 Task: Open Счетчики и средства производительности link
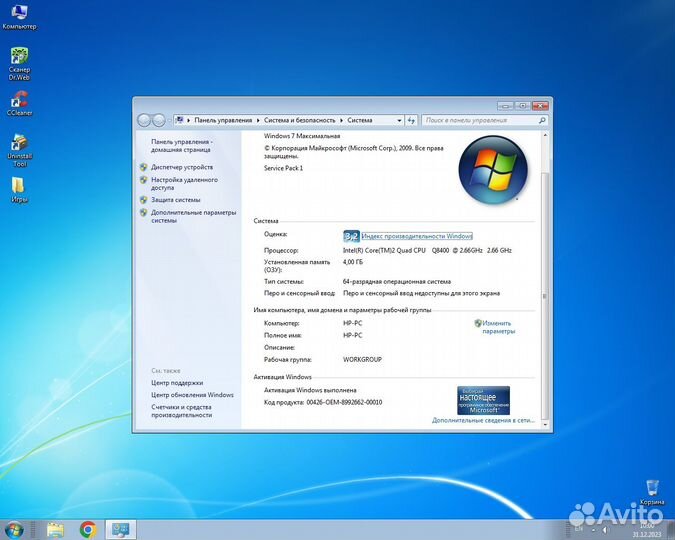181,411
